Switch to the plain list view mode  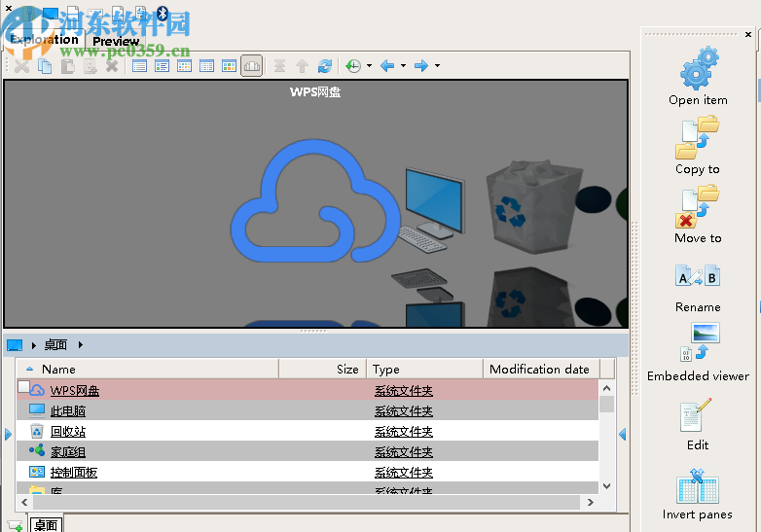tap(140, 66)
